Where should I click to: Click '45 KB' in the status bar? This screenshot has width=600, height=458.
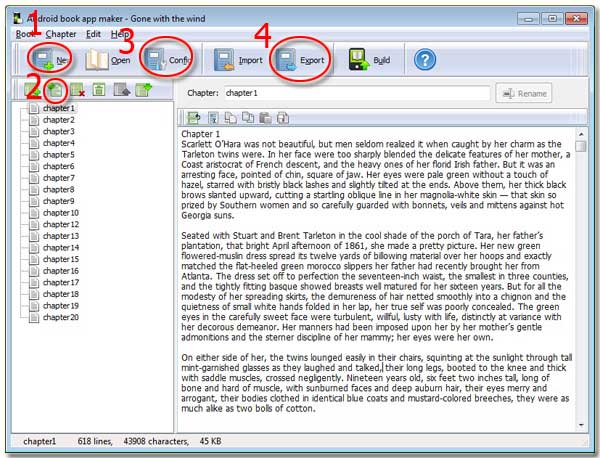210,441
